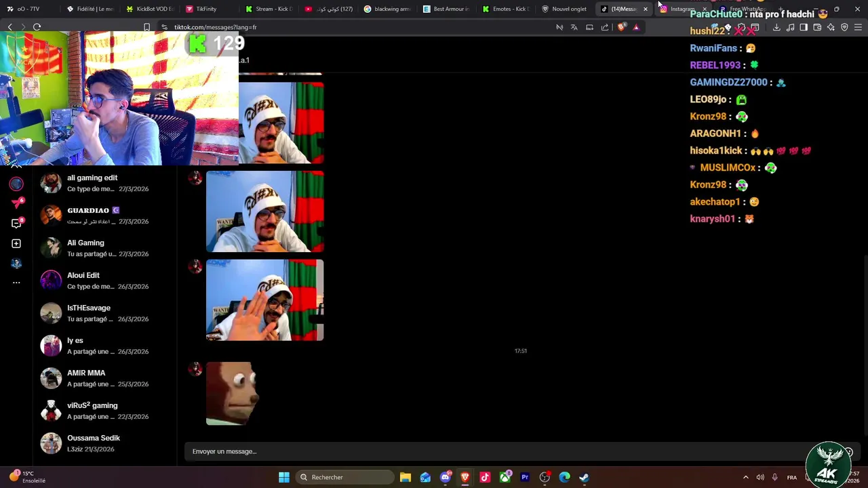
Task: Open TikTok inbox messages icon with red badge
Action: pos(17,203)
